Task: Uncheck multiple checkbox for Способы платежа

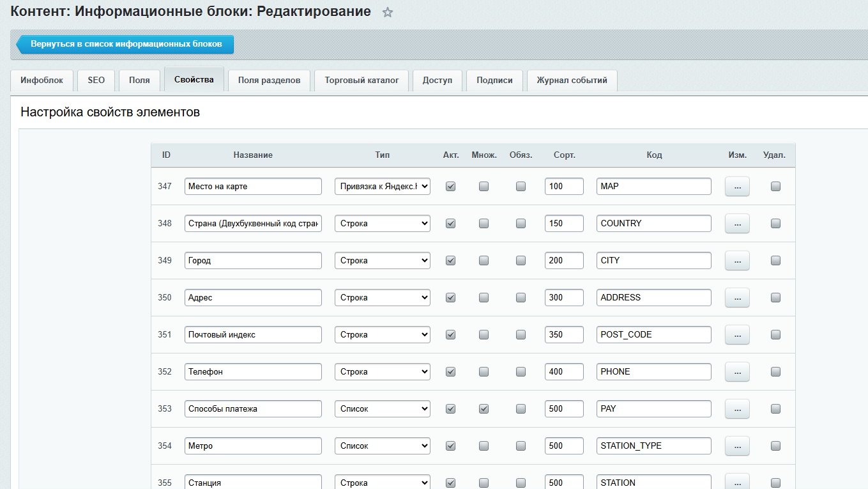Action: tap(483, 409)
